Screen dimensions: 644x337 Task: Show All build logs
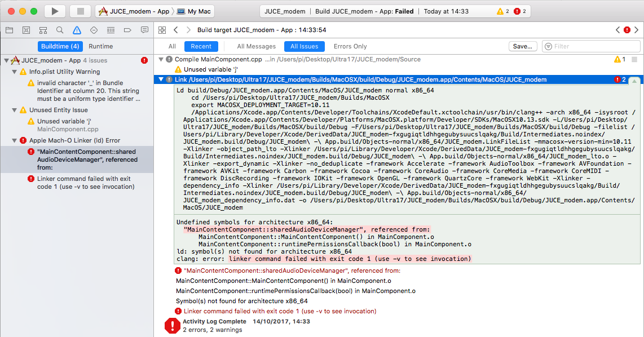click(172, 46)
